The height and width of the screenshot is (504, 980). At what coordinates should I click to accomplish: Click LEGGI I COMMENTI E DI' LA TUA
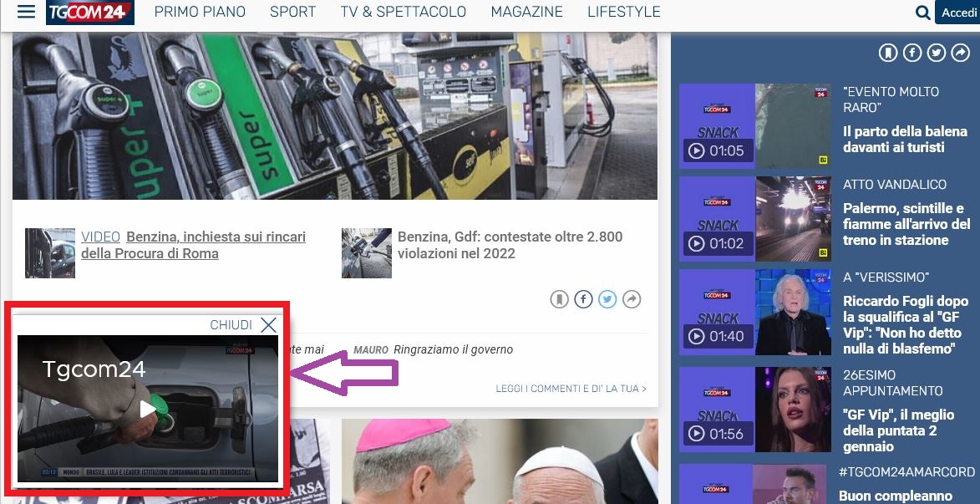click(571, 389)
